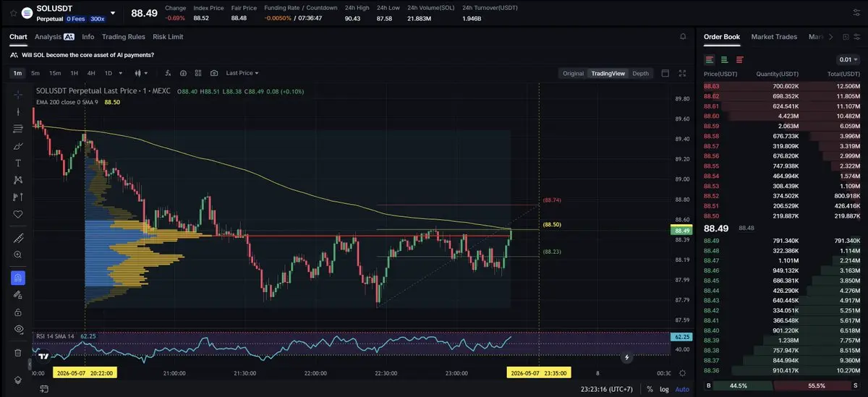Screen dimensions: 868x397
Task: Show only asks in the order book
Action: coord(739,59)
